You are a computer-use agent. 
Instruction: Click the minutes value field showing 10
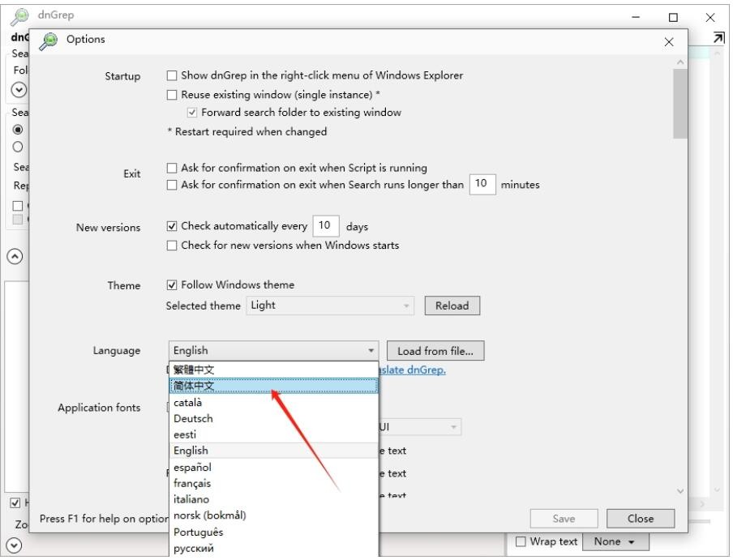(x=482, y=183)
